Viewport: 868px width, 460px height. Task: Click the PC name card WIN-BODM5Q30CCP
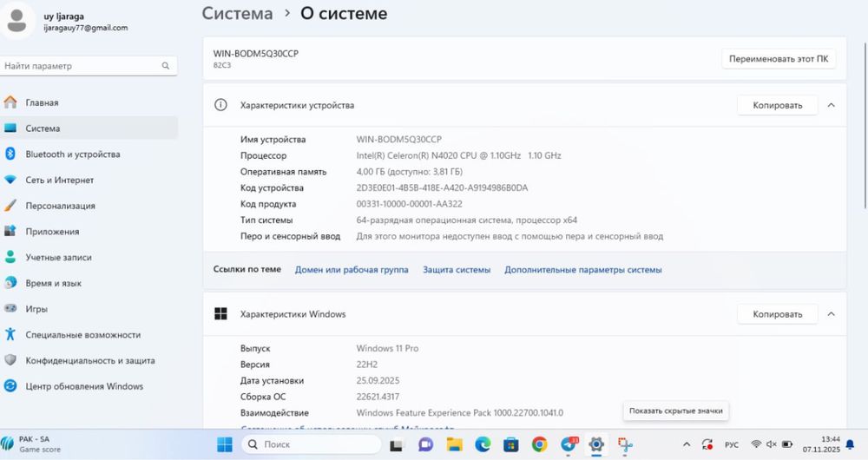[524, 59]
